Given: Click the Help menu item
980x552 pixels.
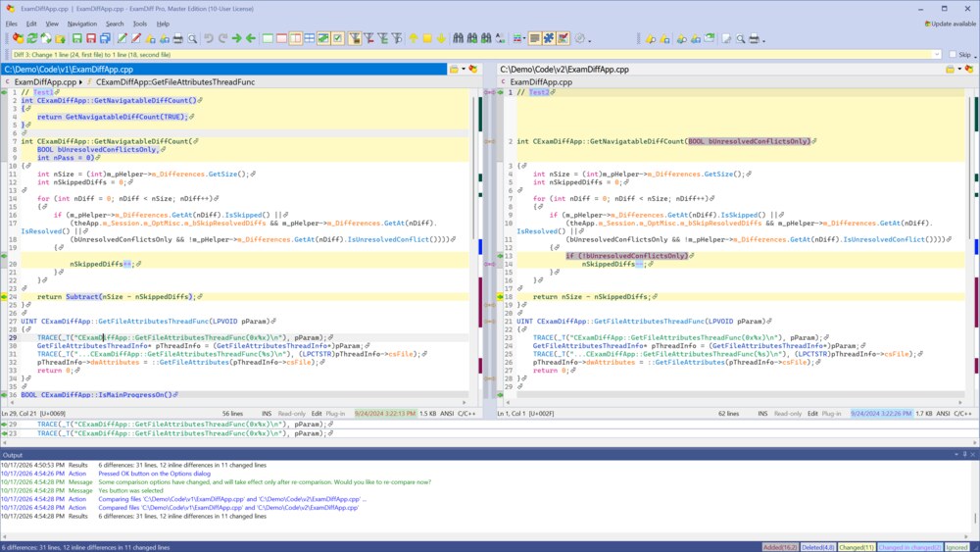Looking at the screenshot, I should tap(163, 24).
